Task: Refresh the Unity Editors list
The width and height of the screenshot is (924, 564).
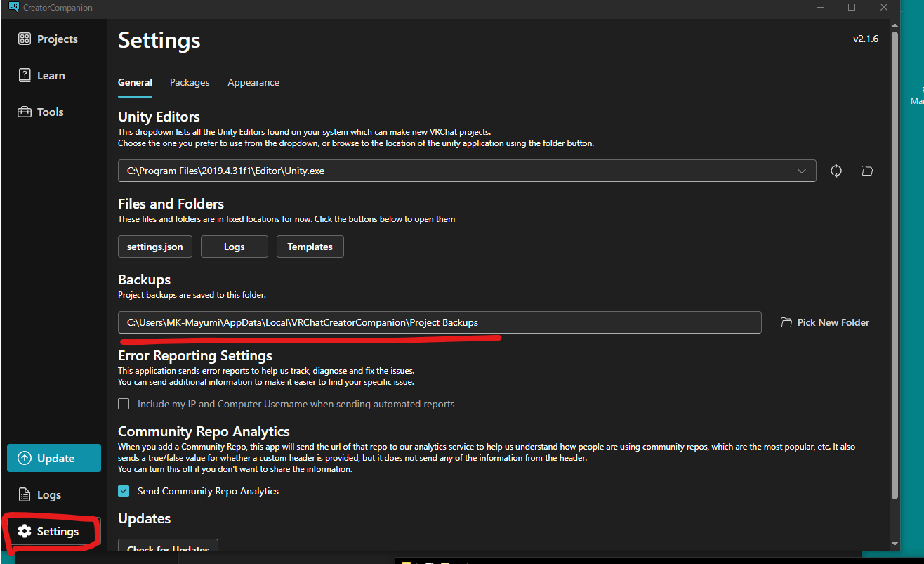Action: click(x=836, y=171)
